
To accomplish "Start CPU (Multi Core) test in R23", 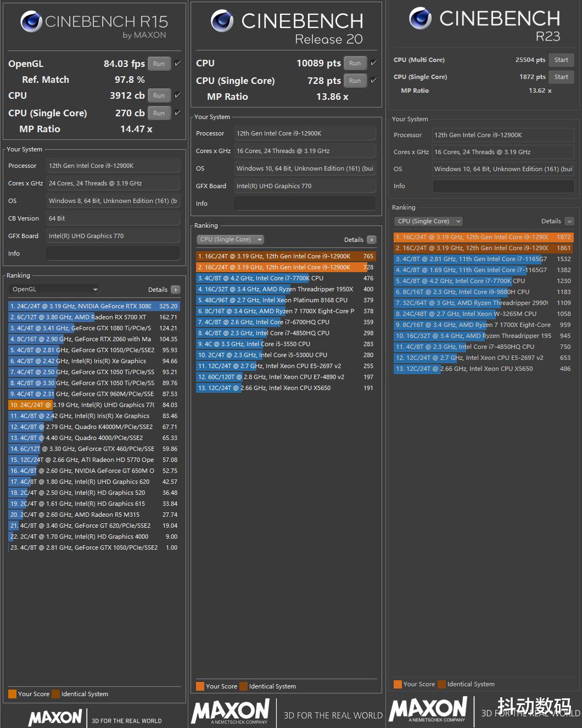I will 561,60.
